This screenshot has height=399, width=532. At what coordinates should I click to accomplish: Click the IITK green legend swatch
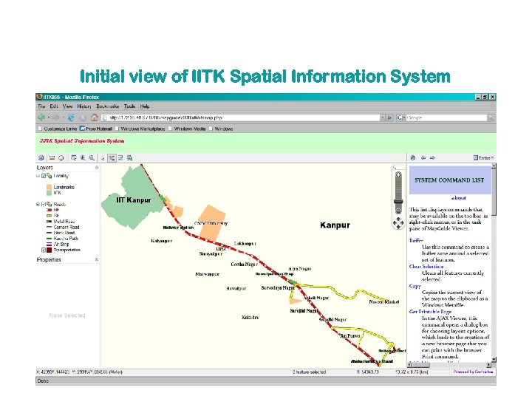[x=50, y=193]
